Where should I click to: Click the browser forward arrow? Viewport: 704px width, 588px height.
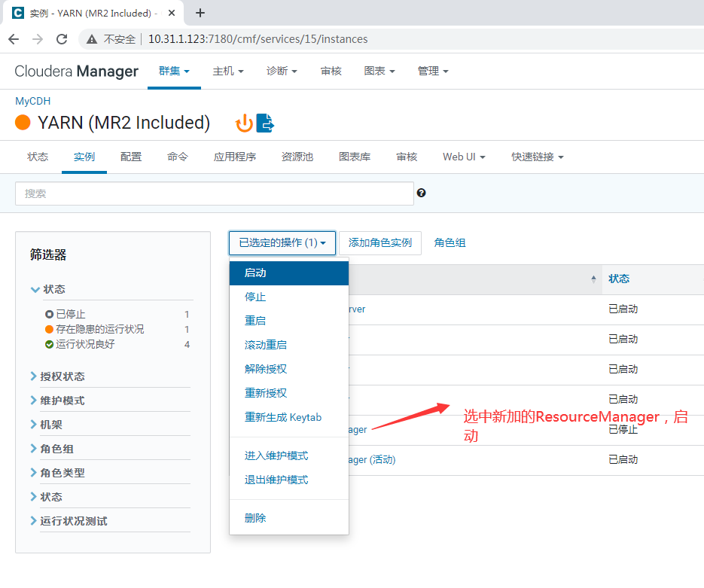coord(38,39)
